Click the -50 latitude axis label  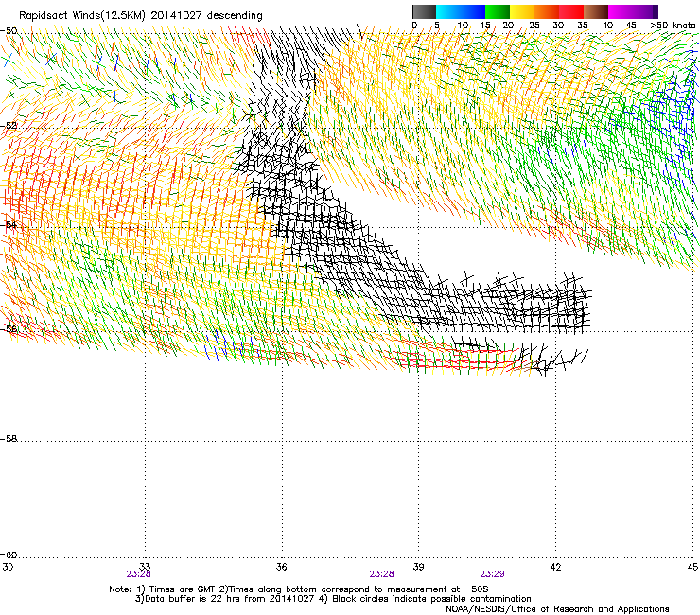point(9,31)
